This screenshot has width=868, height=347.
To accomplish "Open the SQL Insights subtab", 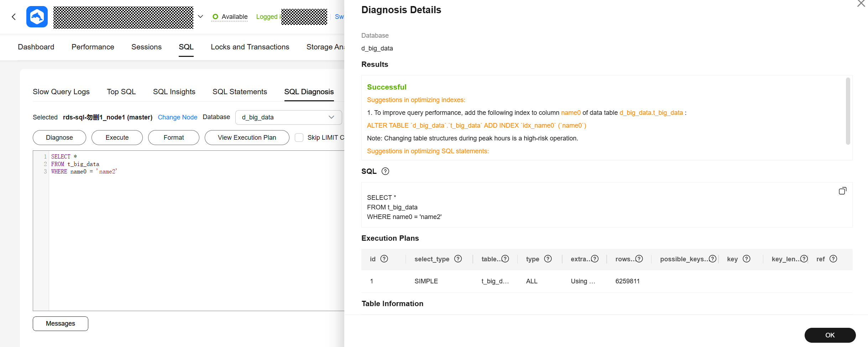I will point(174,92).
